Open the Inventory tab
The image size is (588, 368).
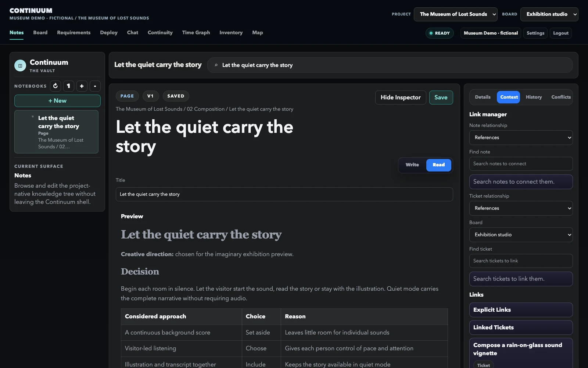coord(231,33)
